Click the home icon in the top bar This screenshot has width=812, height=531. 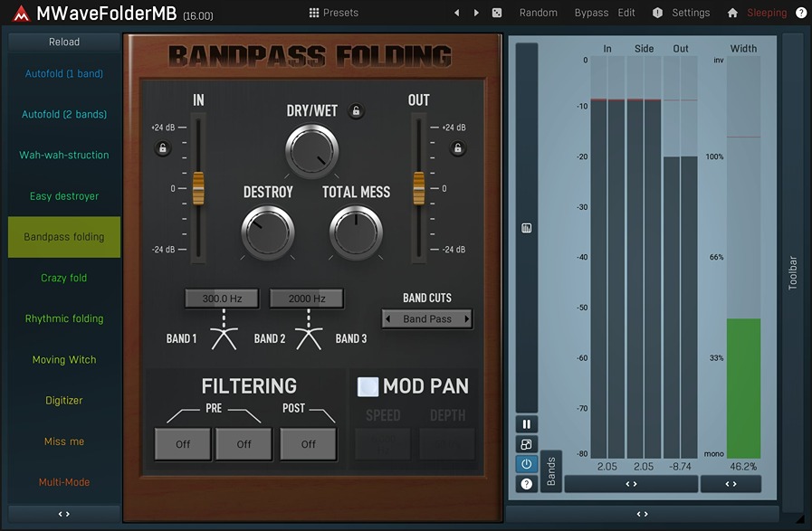pyautogui.click(x=731, y=12)
